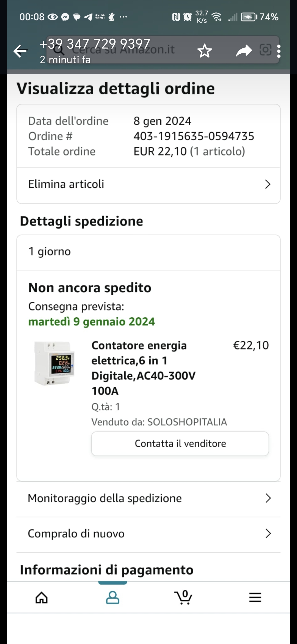Open the account profile tab icon
Viewport: 297px width, 644px height.
(x=112, y=597)
